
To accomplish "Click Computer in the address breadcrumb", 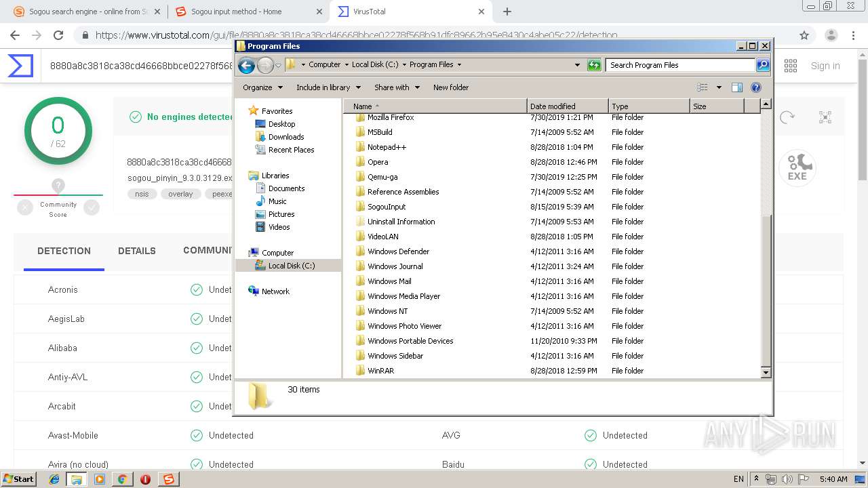I will tap(324, 65).
